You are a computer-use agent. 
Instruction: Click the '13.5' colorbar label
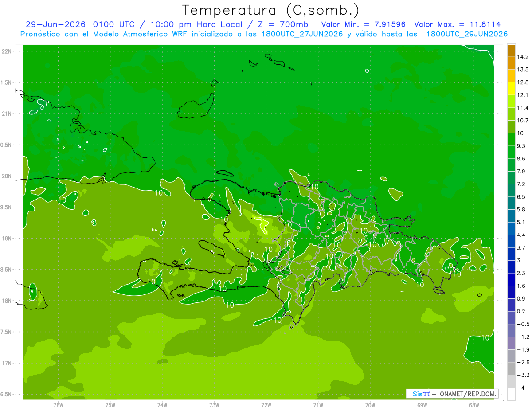(523, 70)
